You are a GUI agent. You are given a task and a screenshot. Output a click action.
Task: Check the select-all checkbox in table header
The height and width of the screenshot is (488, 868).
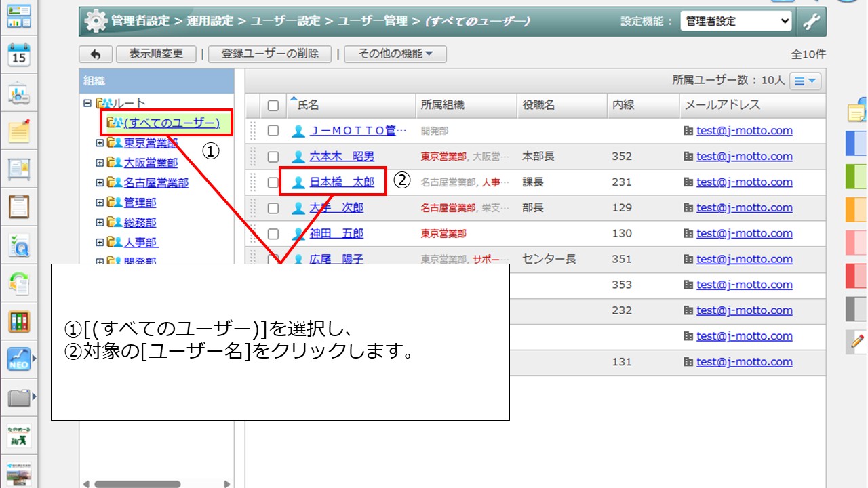click(273, 105)
